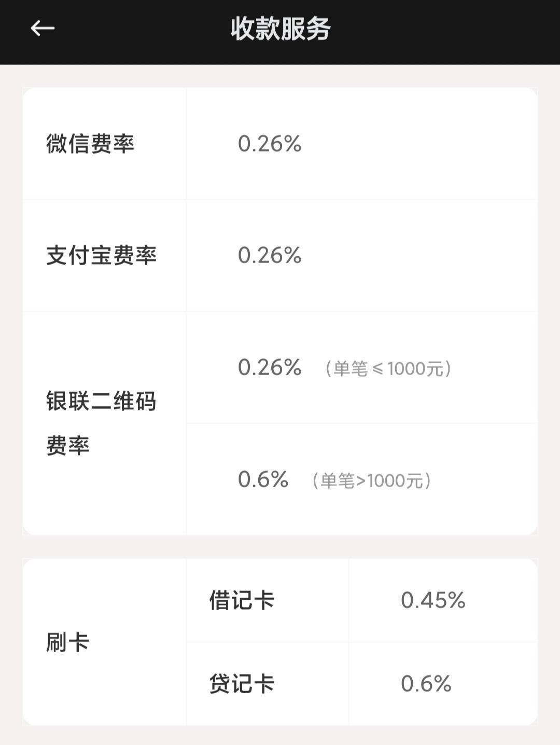This screenshot has width=560, height=745.
Task: Select the 银联二维码费率 label
Action: pyautogui.click(x=102, y=423)
